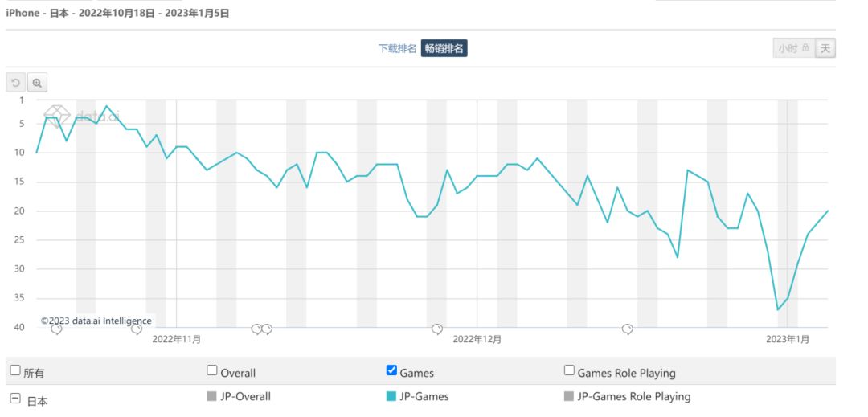Select the 畅销排名 tab
Viewport: 868px width, 417px height.
tap(444, 48)
